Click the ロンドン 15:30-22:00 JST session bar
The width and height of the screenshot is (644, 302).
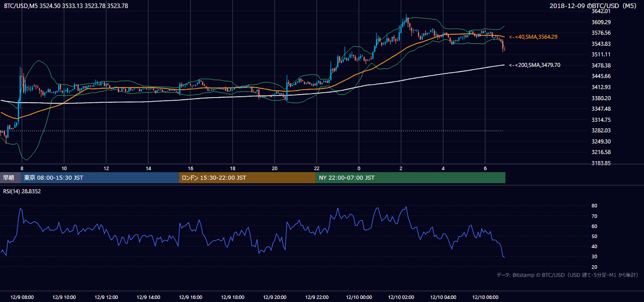(x=247, y=178)
